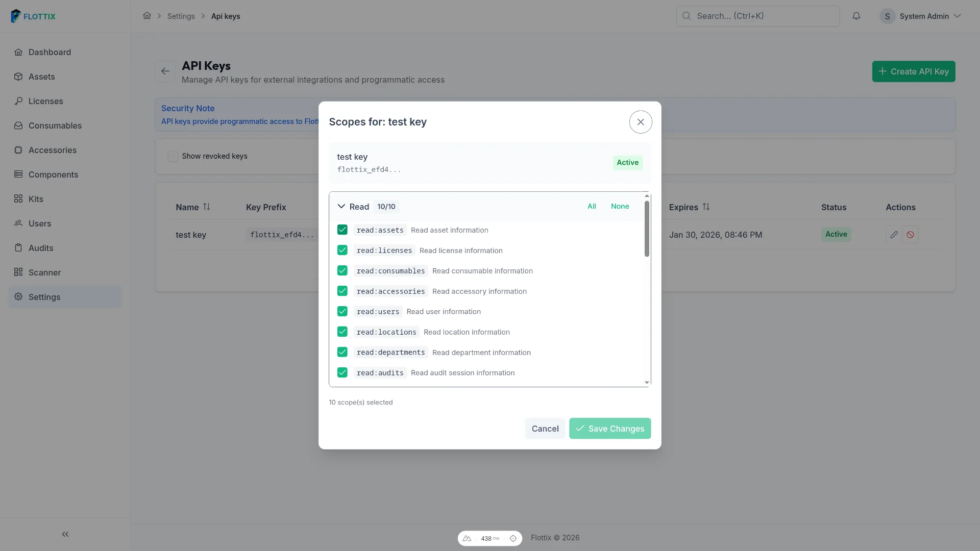The width and height of the screenshot is (980, 551).
Task: Uncheck the read:assets scope
Action: point(342,230)
